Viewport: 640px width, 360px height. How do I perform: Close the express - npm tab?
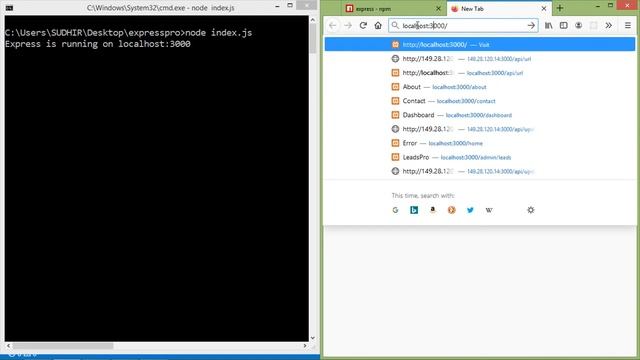point(438,8)
